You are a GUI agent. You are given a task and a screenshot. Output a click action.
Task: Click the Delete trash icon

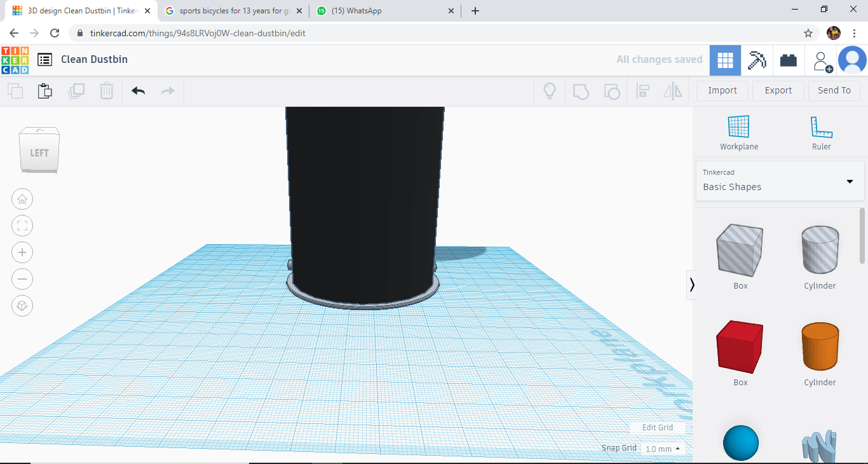[x=107, y=91]
